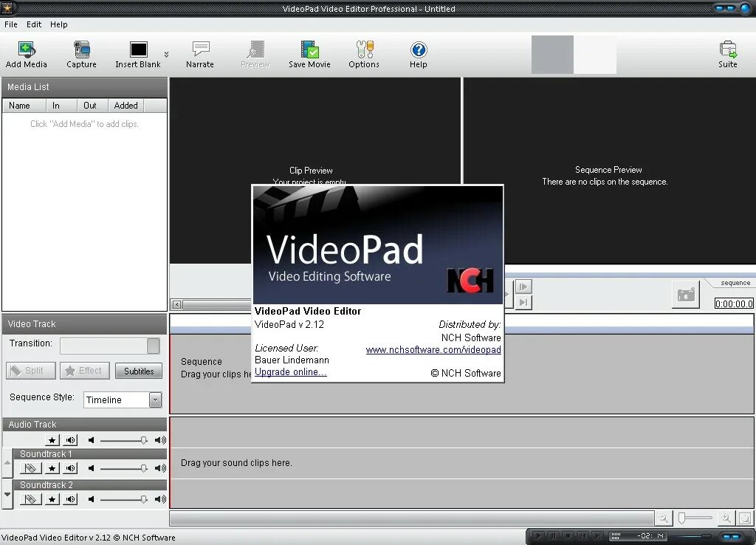Click the stop button in bottom media bar

tap(568, 535)
